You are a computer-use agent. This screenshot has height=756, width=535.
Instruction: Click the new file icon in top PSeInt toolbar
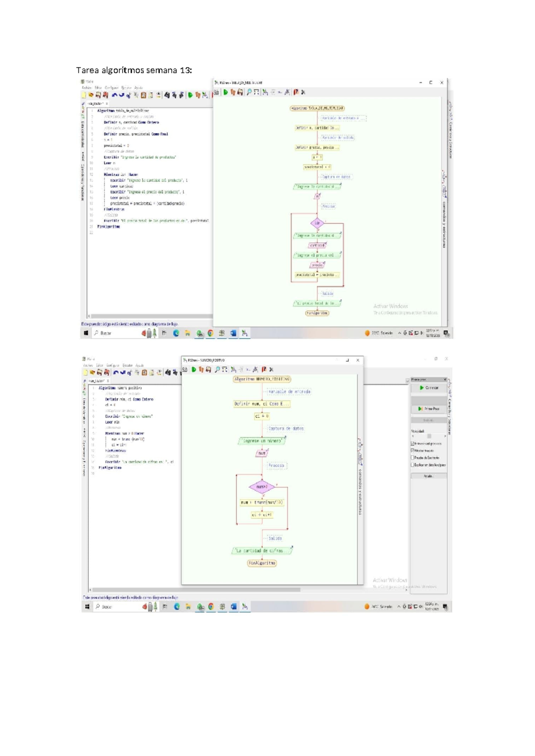pos(84,95)
